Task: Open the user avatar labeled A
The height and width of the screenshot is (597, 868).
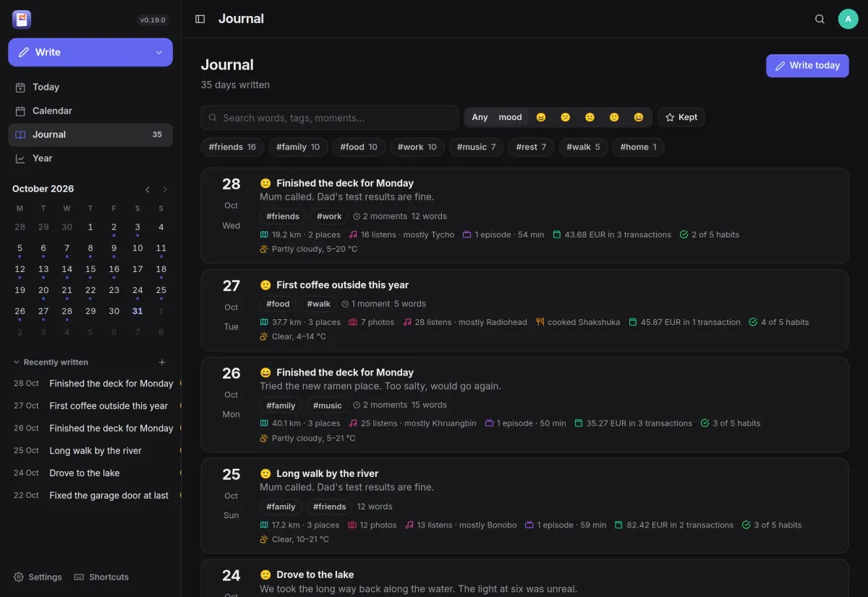Action: pos(848,19)
